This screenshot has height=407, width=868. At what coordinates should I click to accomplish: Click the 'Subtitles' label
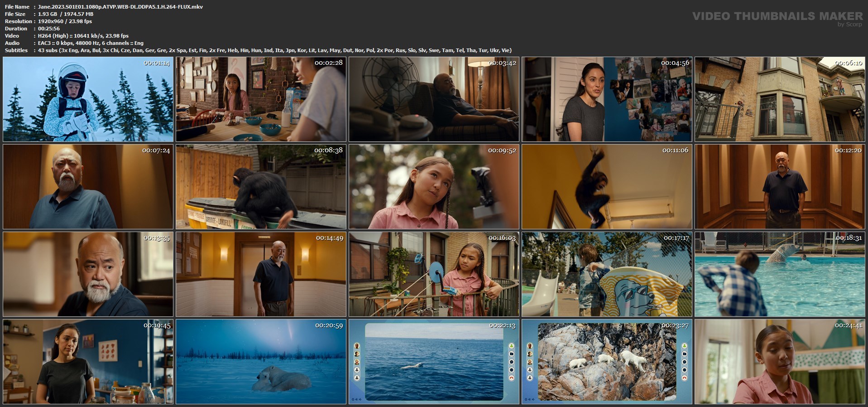(x=16, y=50)
